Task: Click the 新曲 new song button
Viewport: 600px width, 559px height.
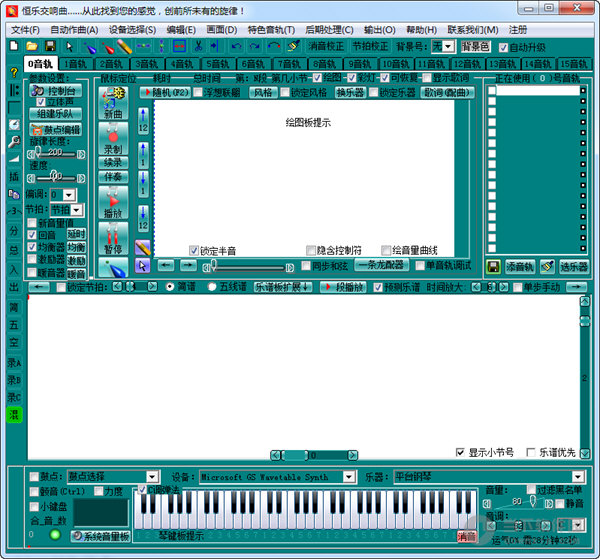Action: coord(113,103)
